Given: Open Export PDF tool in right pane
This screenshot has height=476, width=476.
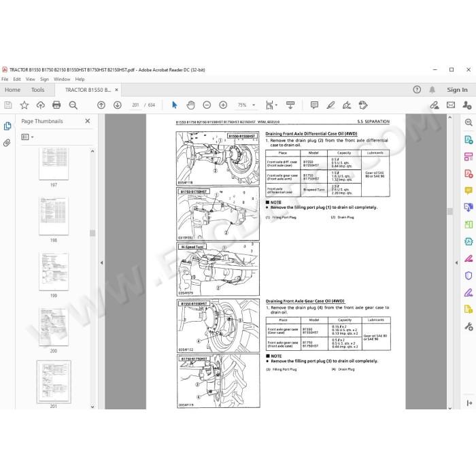Looking at the screenshot, I should pyautogui.click(x=469, y=139).
